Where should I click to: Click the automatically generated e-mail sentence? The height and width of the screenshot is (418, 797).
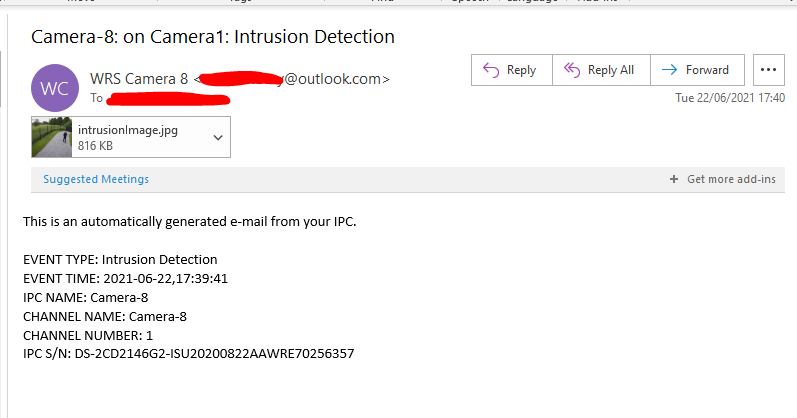tap(190, 221)
